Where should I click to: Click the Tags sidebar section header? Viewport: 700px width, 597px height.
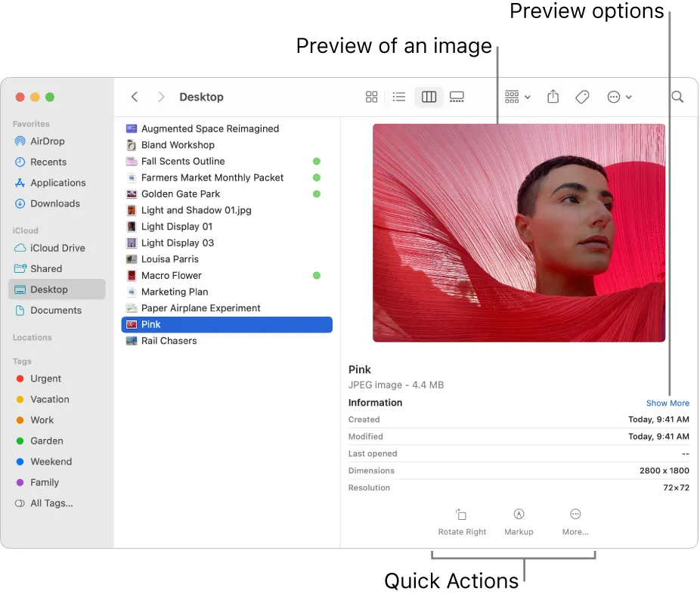coord(22,361)
